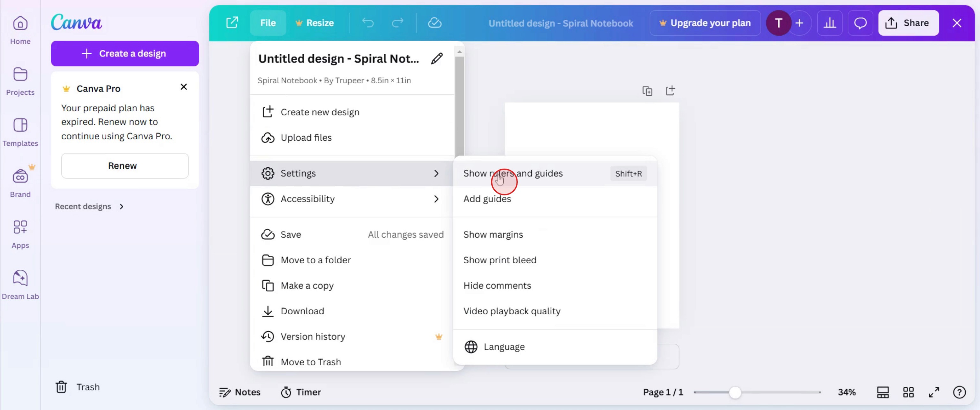Open the Language setting
The width and height of the screenshot is (980, 410).
click(x=555, y=347)
